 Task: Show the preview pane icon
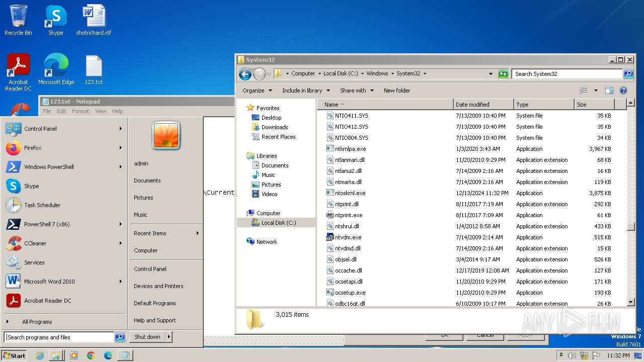[609, 90]
